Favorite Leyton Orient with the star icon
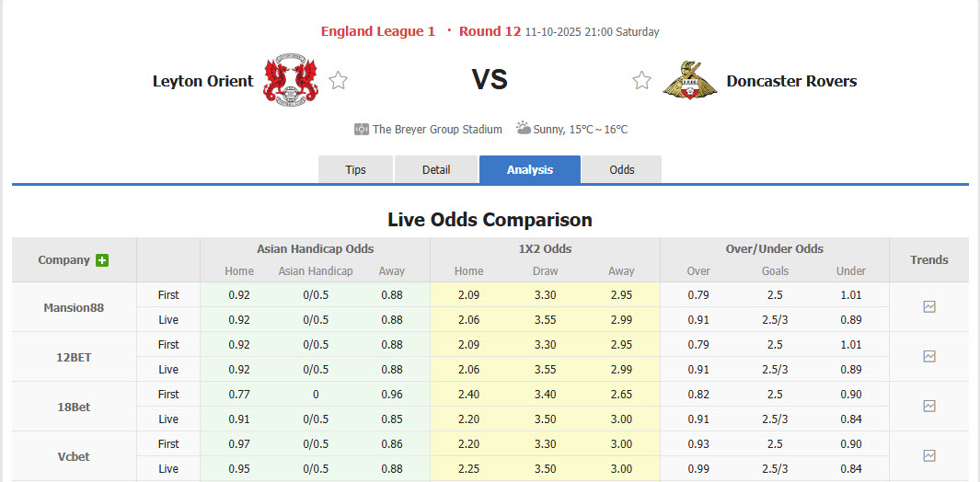Screen dimensions: 980x482 (338, 81)
